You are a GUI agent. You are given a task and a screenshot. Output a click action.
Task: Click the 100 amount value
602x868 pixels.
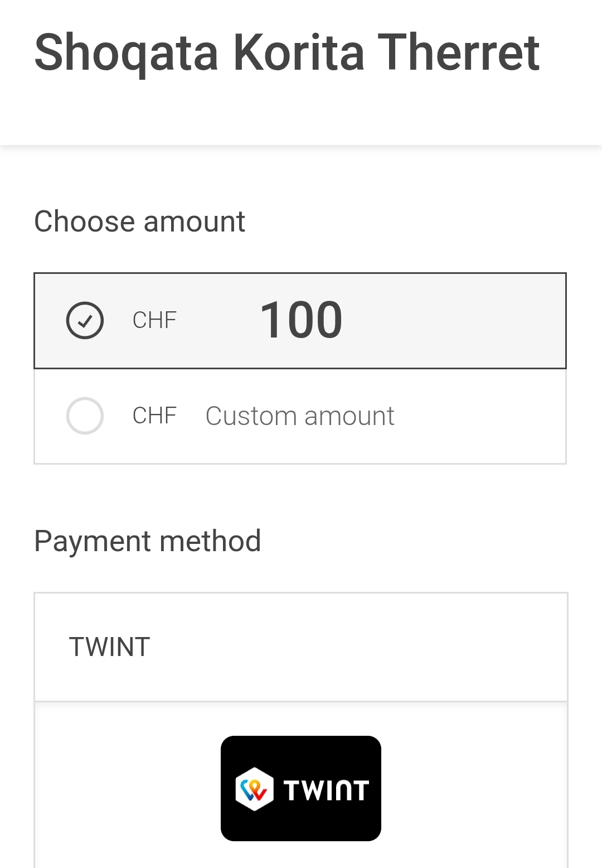pyautogui.click(x=301, y=320)
